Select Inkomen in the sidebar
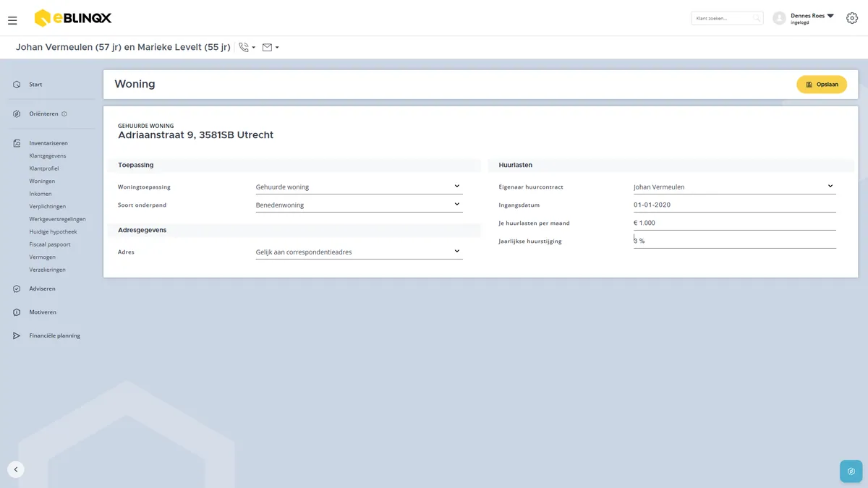868x488 pixels. 41,194
